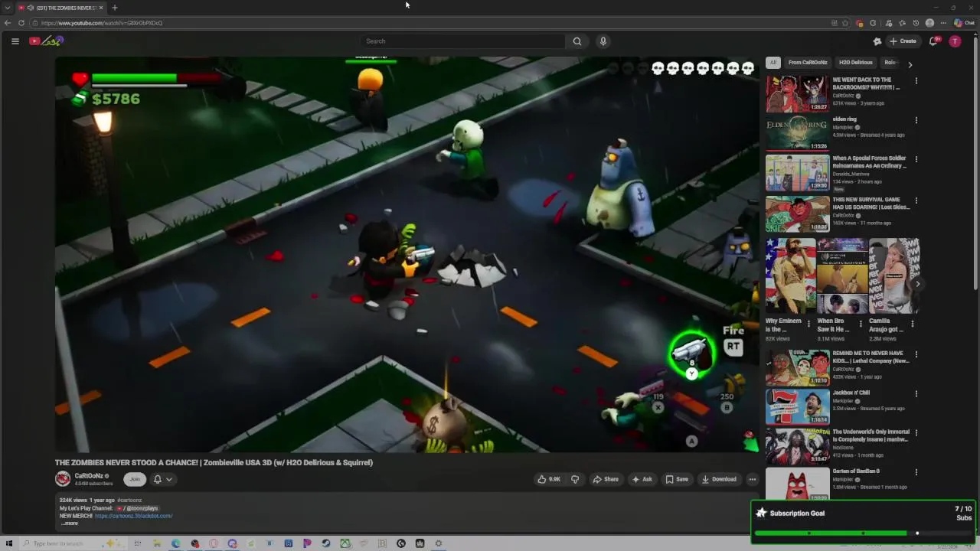Click the Subscription Goal star icon
980x551 pixels.
click(761, 514)
